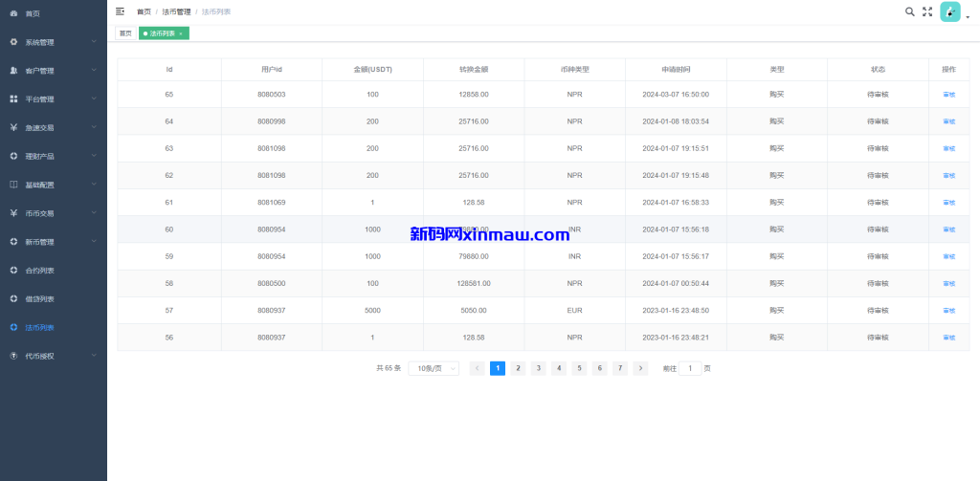Click the next page arrow button
Screen dimensions: 980x481
point(640,368)
